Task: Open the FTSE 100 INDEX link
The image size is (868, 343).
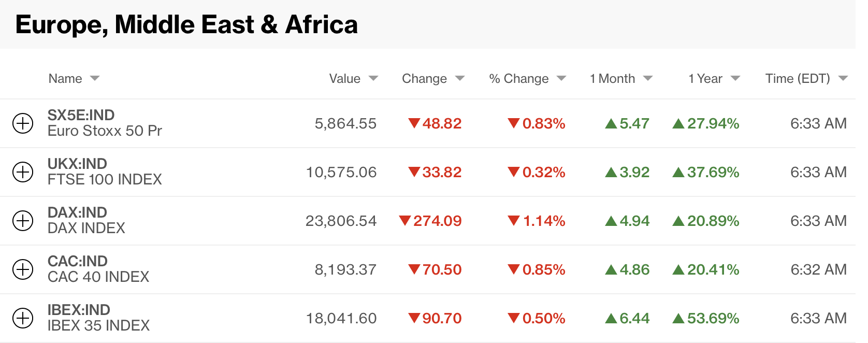Action: pyautogui.click(x=105, y=180)
